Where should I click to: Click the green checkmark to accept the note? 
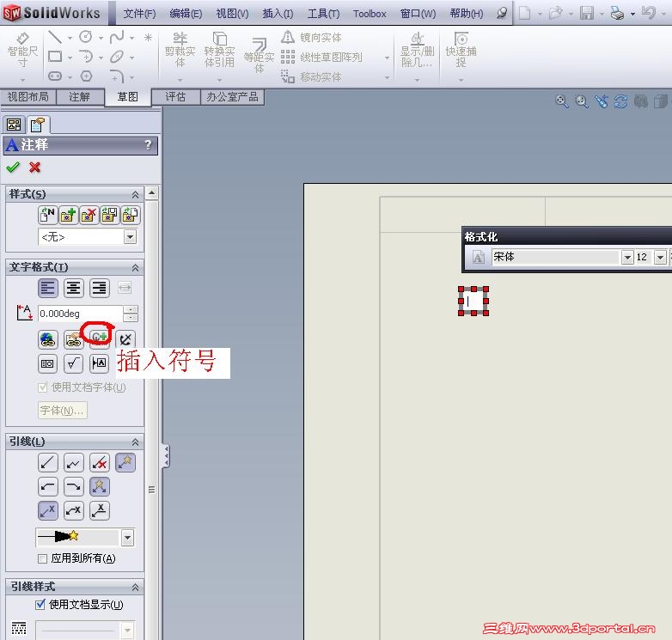[13, 167]
